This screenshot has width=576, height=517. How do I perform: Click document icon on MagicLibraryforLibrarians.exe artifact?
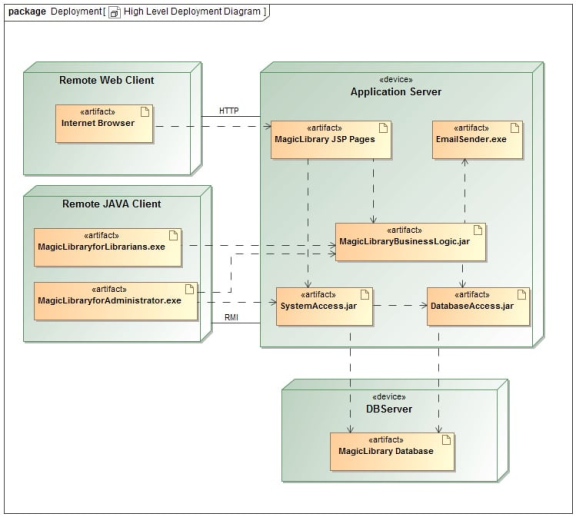click(173, 235)
